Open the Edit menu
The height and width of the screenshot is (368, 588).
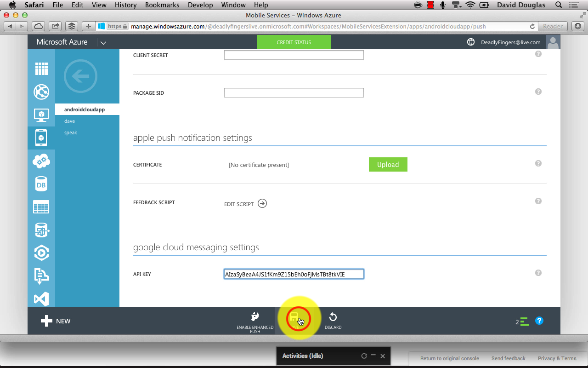(77, 5)
